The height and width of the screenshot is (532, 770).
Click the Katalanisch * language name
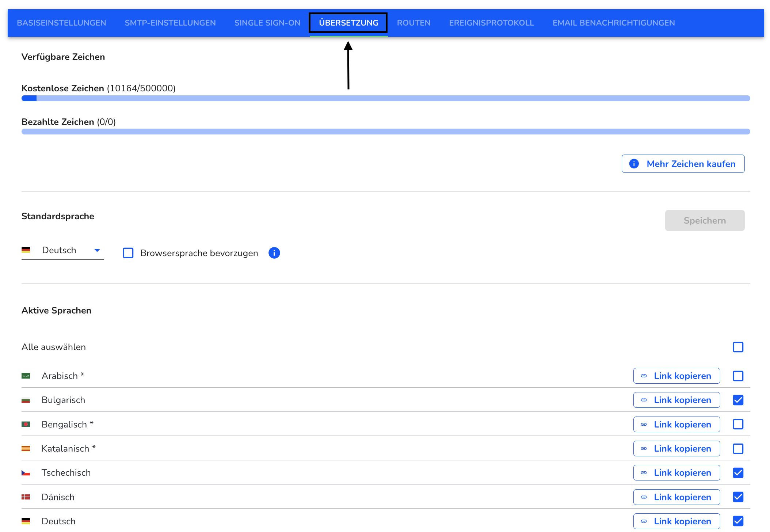click(69, 449)
